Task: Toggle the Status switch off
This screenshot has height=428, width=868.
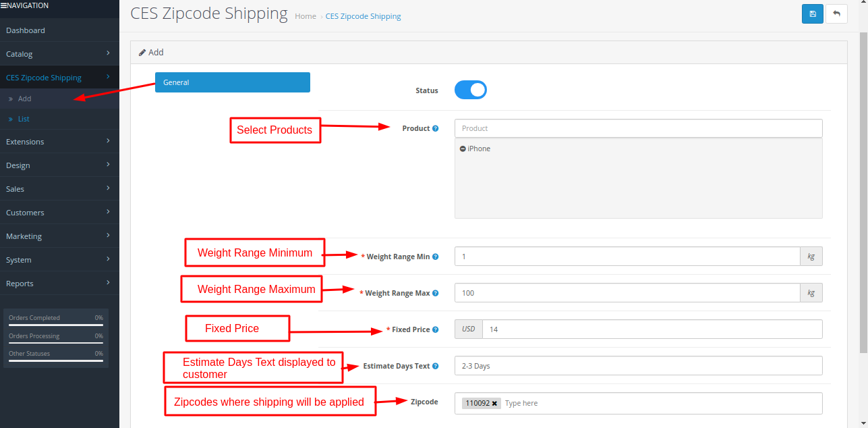Action: [470, 89]
